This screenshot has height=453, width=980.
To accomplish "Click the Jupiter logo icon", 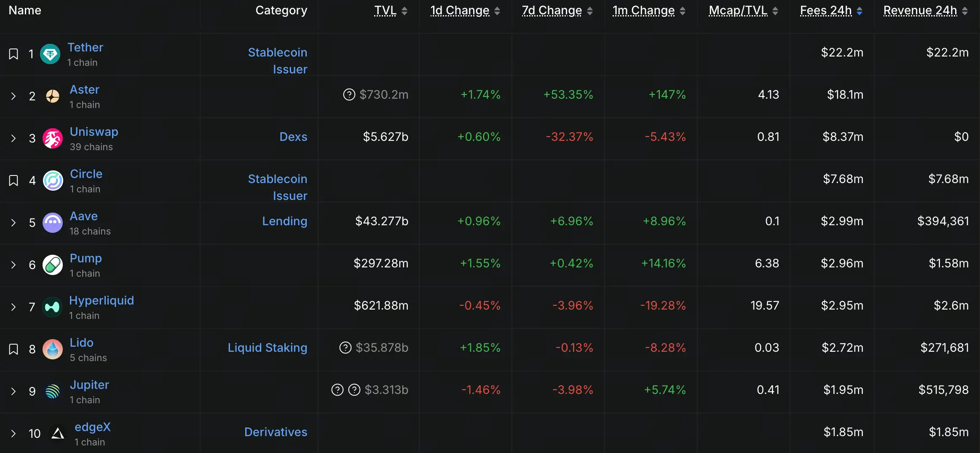I will tap(53, 391).
